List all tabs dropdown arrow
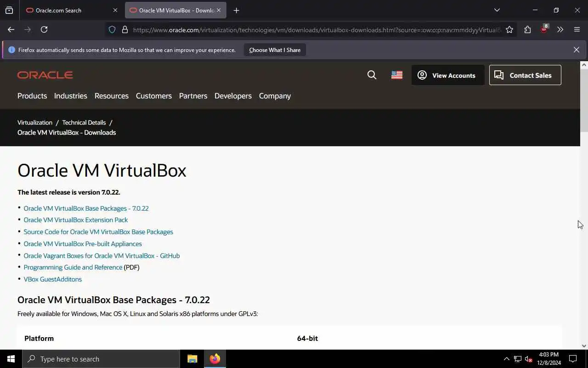 pos(497,10)
